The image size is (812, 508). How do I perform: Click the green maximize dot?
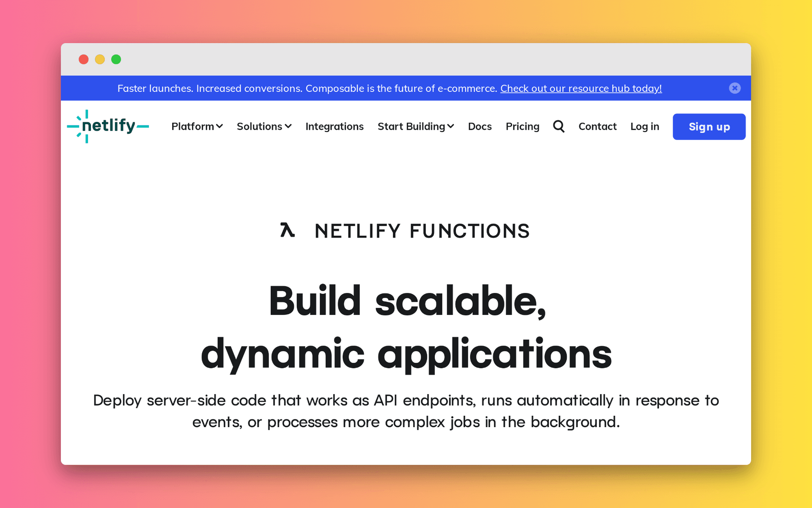(116, 59)
